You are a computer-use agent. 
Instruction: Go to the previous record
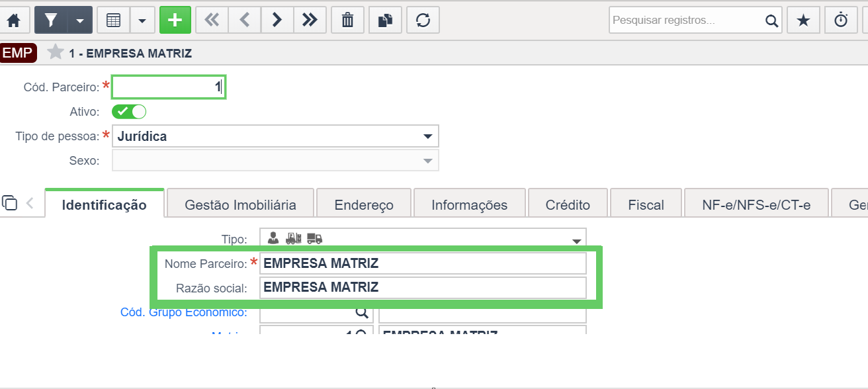click(x=245, y=21)
